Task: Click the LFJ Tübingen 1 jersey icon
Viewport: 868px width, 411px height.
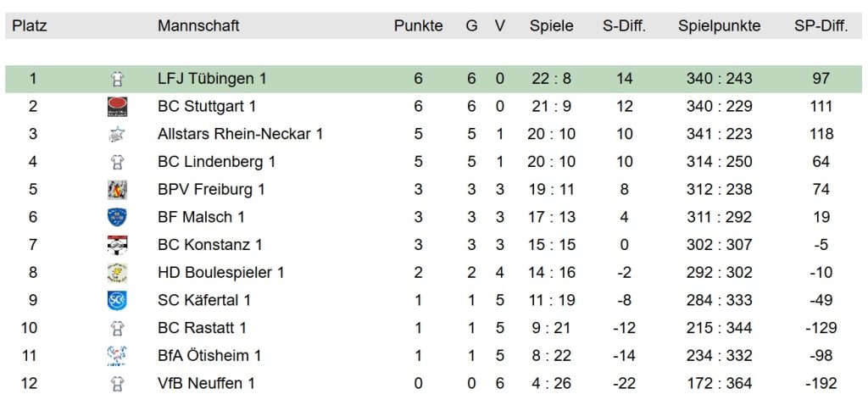Action: click(117, 79)
